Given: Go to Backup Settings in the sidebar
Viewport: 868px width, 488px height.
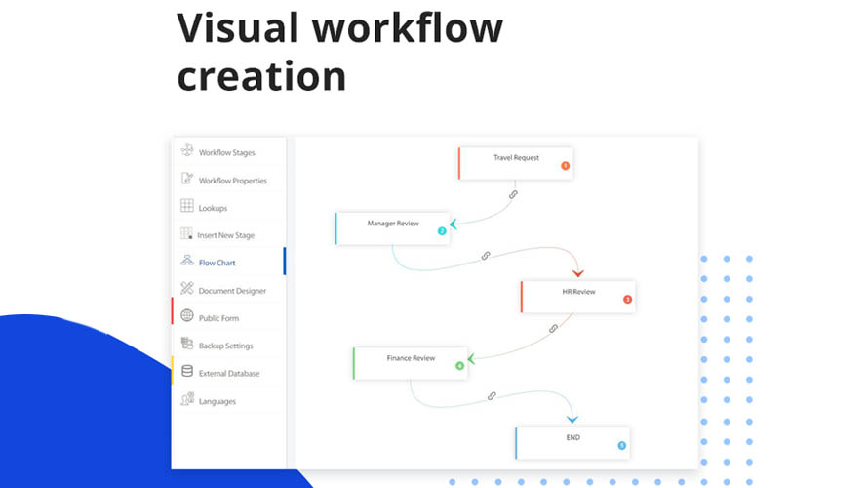Looking at the screenshot, I should pyautogui.click(x=228, y=345).
